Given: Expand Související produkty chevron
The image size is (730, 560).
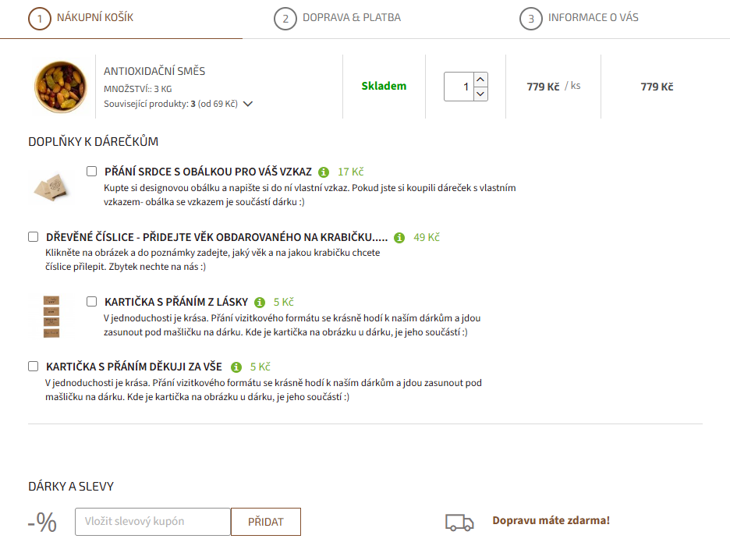Looking at the screenshot, I should click(x=248, y=104).
